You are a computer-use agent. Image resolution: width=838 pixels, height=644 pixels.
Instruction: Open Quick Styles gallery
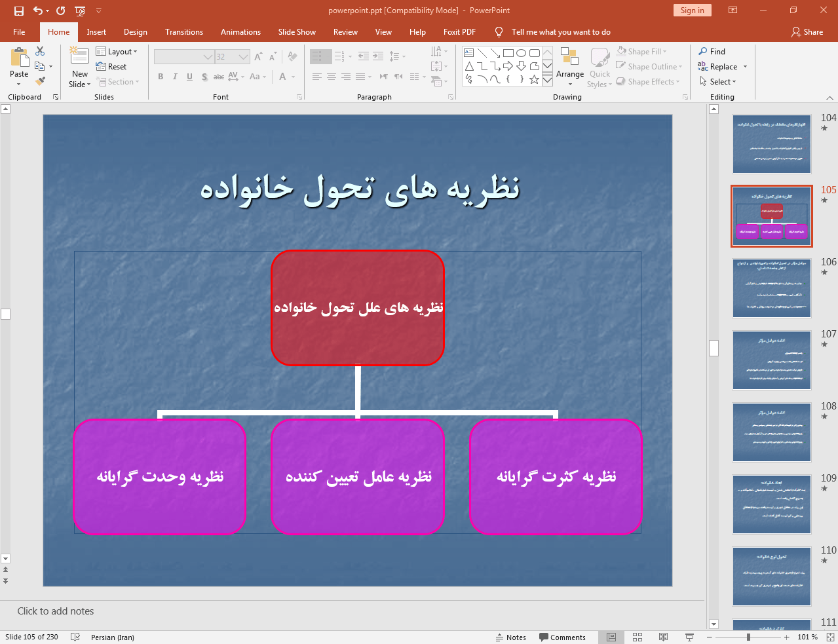600,67
